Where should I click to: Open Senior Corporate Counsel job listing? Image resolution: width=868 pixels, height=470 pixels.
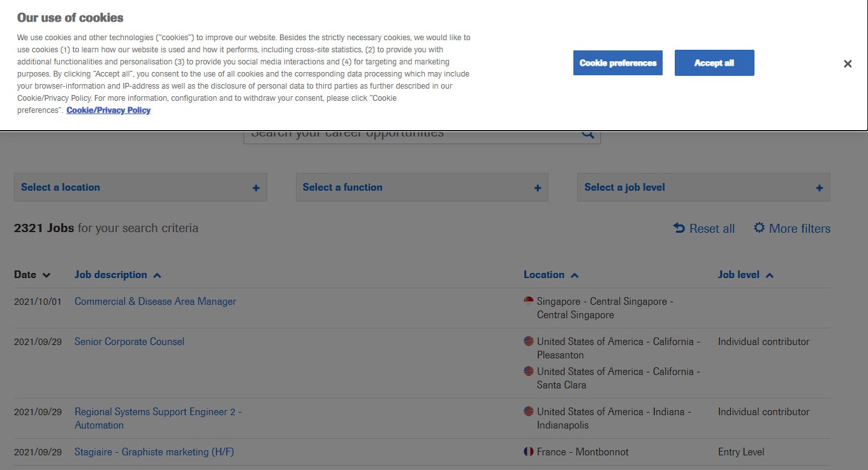(129, 342)
